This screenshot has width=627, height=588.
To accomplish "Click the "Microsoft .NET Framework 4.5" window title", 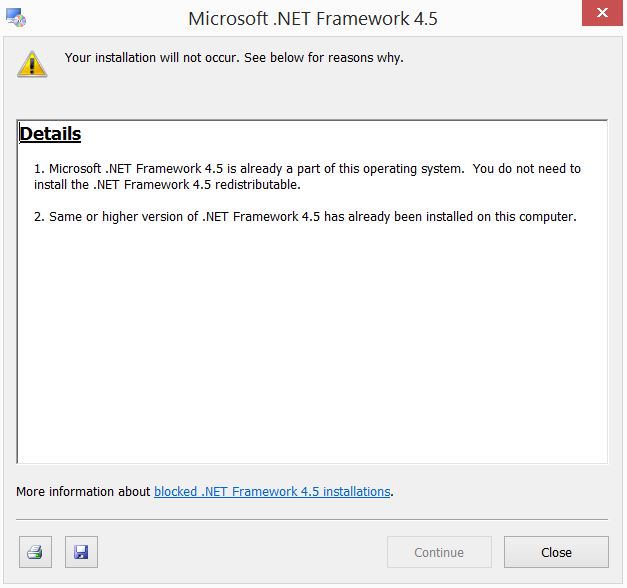I will [x=313, y=19].
